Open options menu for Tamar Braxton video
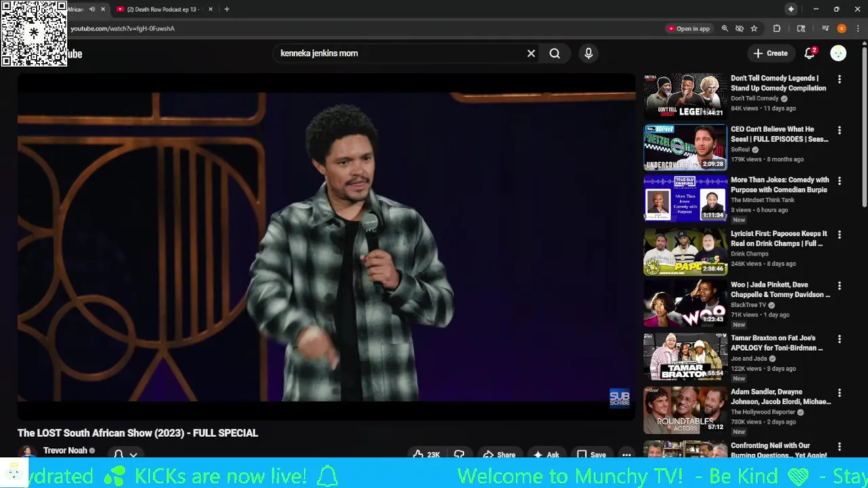 [x=840, y=339]
